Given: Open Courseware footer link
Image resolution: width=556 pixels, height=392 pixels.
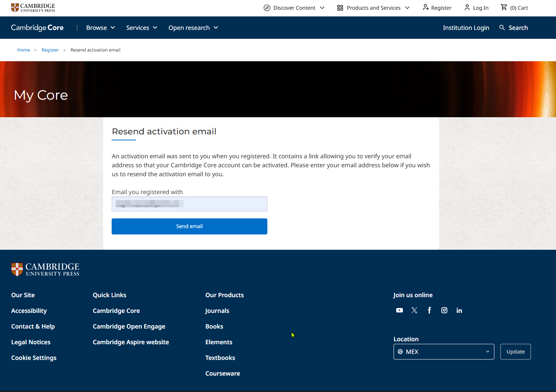Looking at the screenshot, I should click(223, 373).
